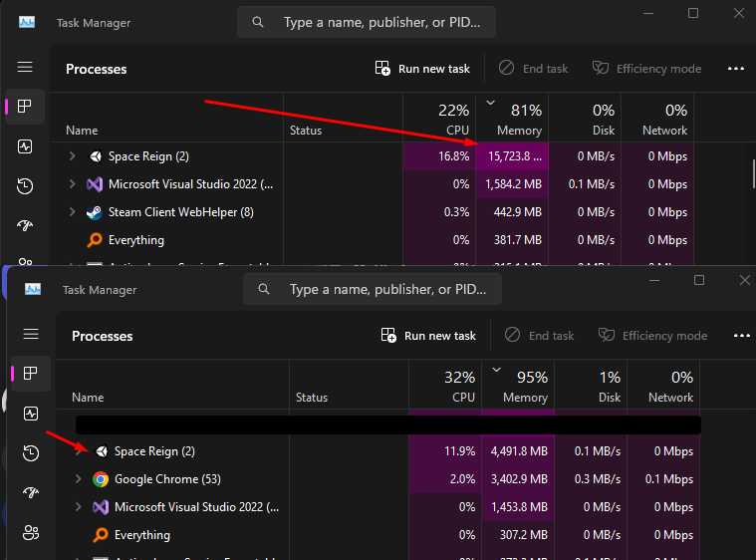Click Everything app icon in top window
Screen dimensions: 756x560
pyautogui.click(x=95, y=240)
